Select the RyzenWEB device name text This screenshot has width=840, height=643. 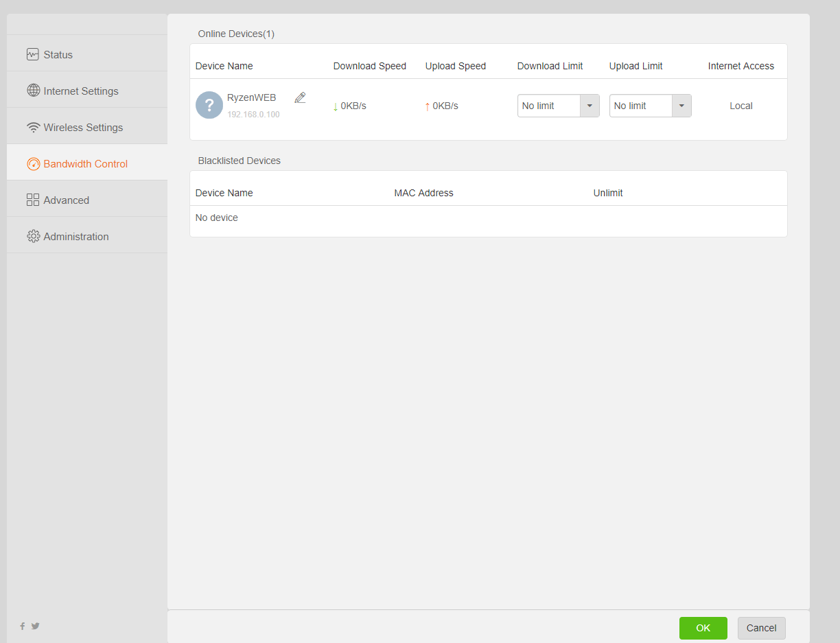[x=251, y=97]
